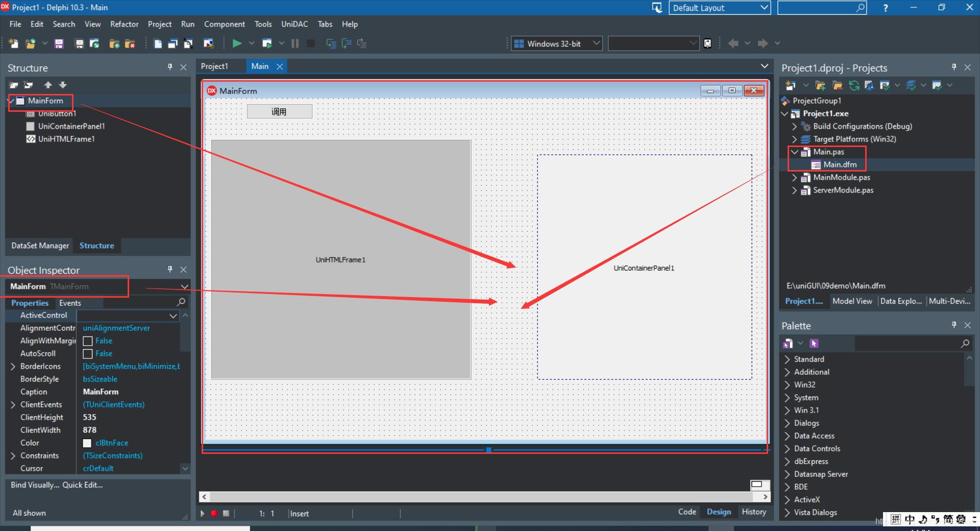
Task: Click Projects panel Remove Project icon
Action: tap(837, 85)
